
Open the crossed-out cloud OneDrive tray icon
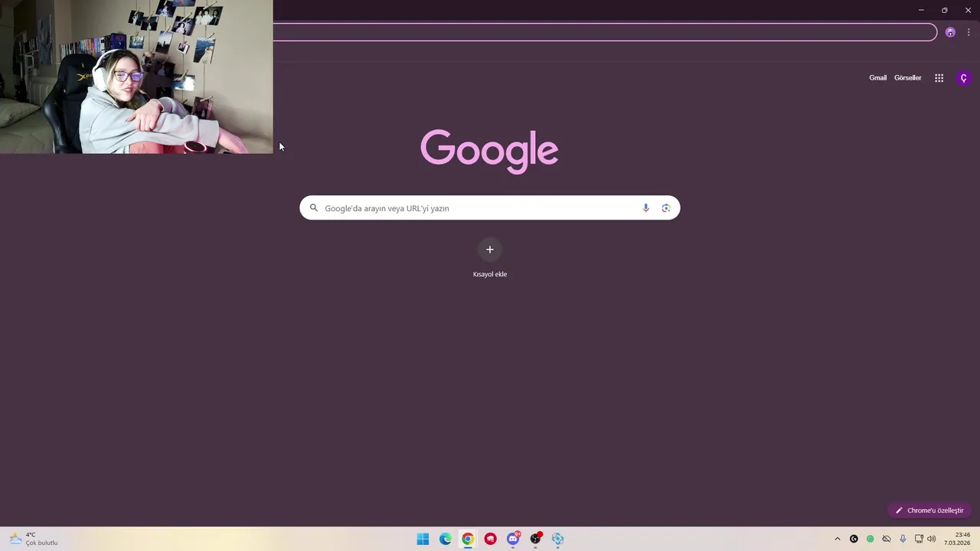pos(887,539)
